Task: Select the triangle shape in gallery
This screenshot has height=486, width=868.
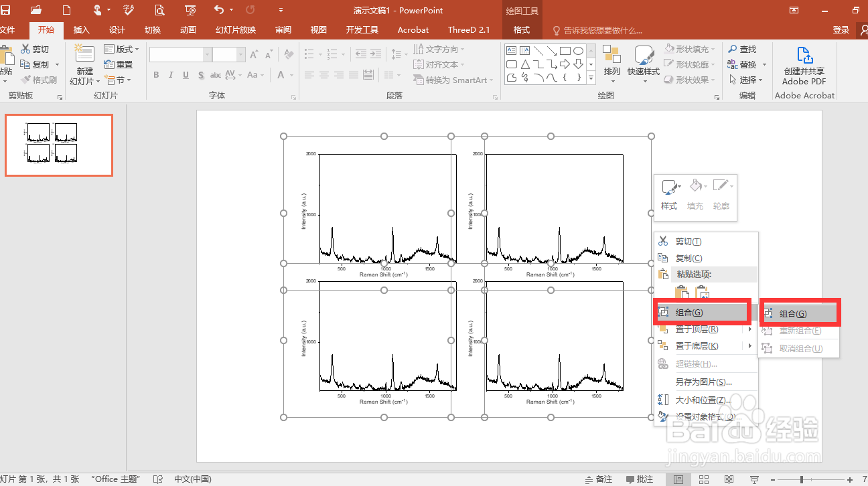Action: pyautogui.click(x=525, y=64)
